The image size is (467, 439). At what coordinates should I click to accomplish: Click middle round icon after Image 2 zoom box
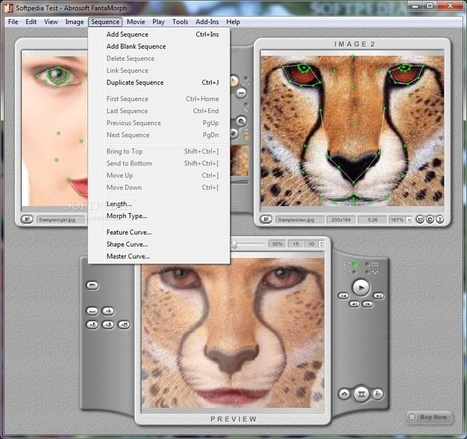point(430,219)
